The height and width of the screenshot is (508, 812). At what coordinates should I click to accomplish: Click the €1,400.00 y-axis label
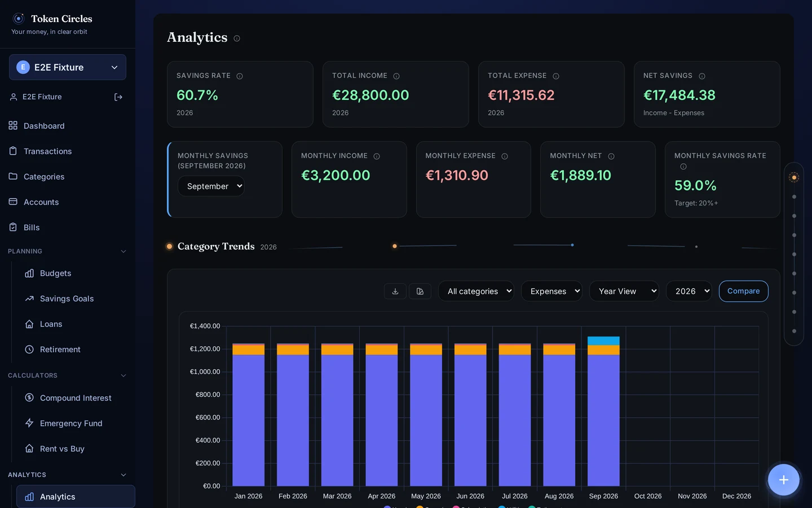(205, 326)
